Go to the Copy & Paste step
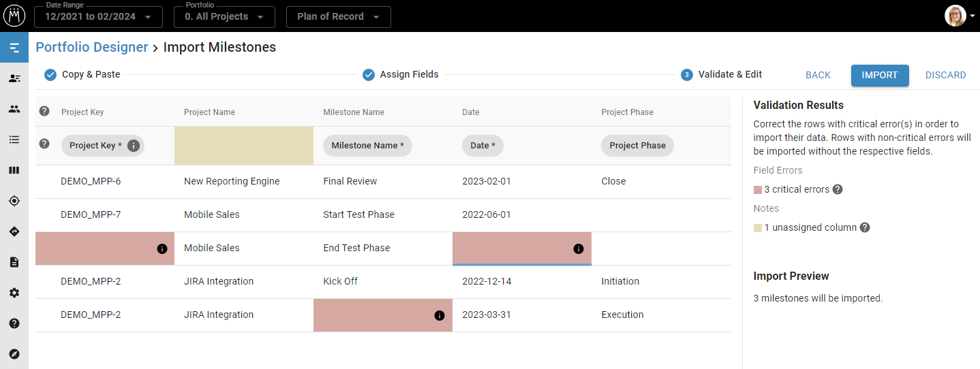The image size is (980, 369). pyautogui.click(x=82, y=74)
